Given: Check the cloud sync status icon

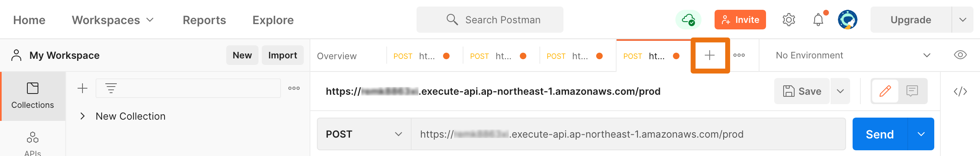Looking at the screenshot, I should point(688,20).
